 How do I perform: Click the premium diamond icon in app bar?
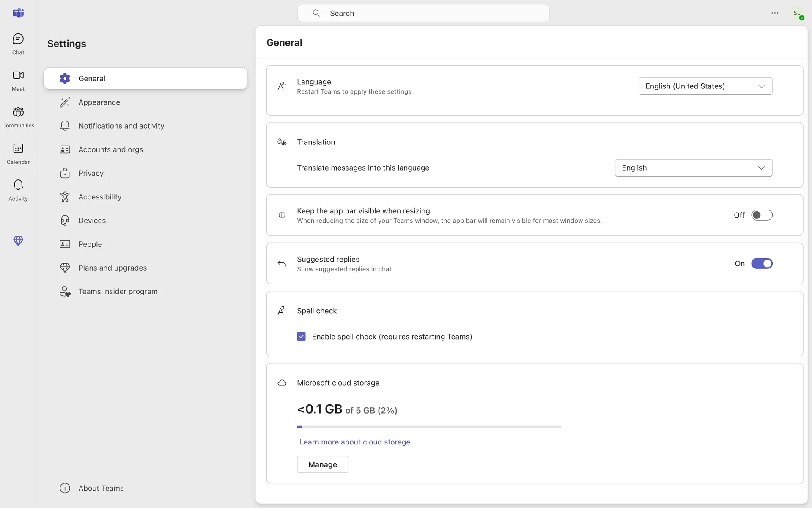(x=18, y=241)
